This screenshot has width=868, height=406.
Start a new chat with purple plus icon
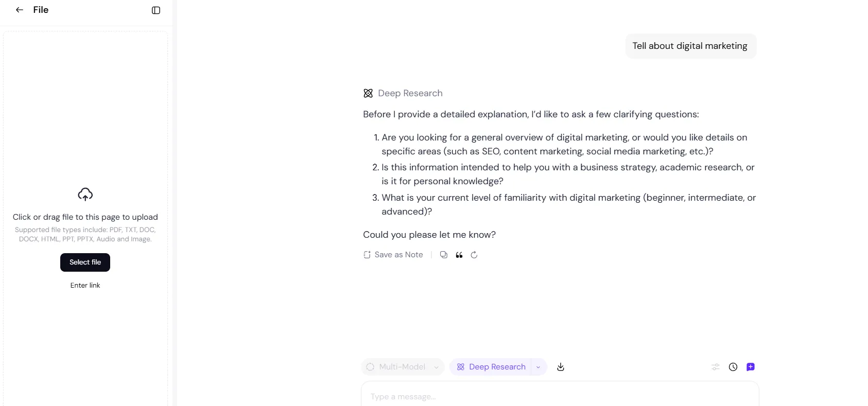click(751, 367)
